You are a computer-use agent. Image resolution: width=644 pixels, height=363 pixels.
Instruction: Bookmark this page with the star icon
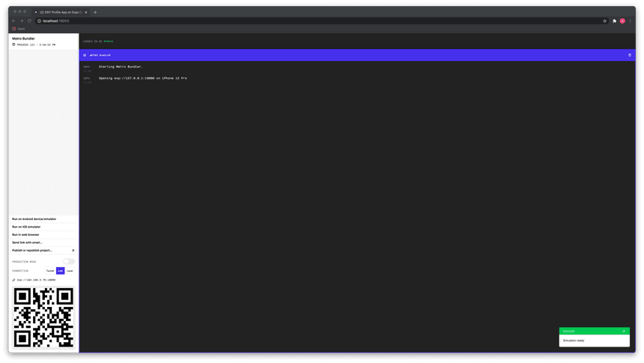pos(604,21)
